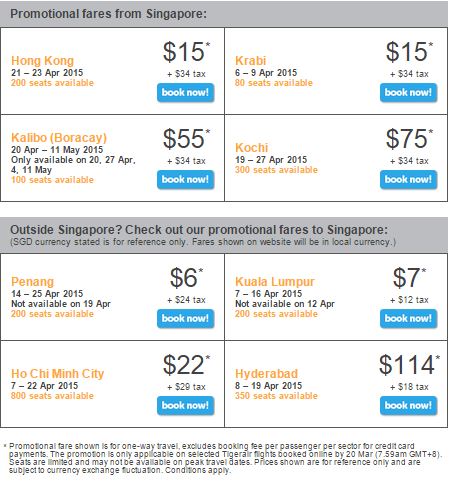Select the Kalibo (Boracay) destination heading
Image resolution: width=450 pixels, height=483 pixels.
pyautogui.click(x=59, y=138)
